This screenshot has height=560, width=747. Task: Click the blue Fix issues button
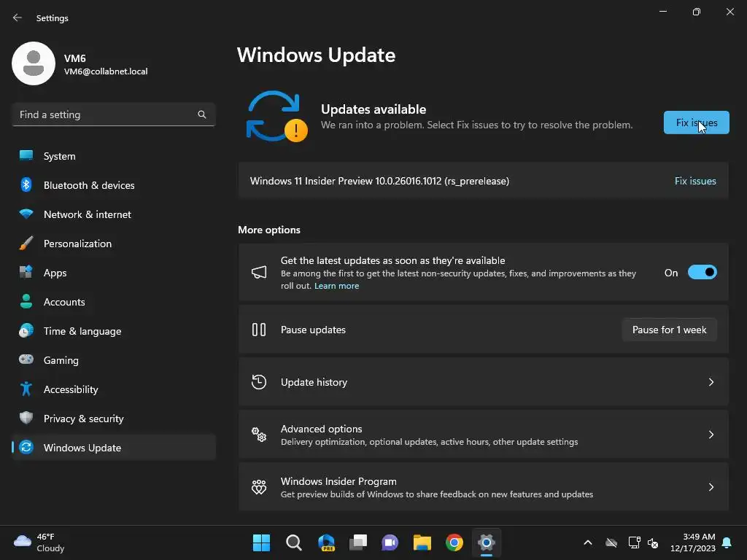(x=696, y=122)
